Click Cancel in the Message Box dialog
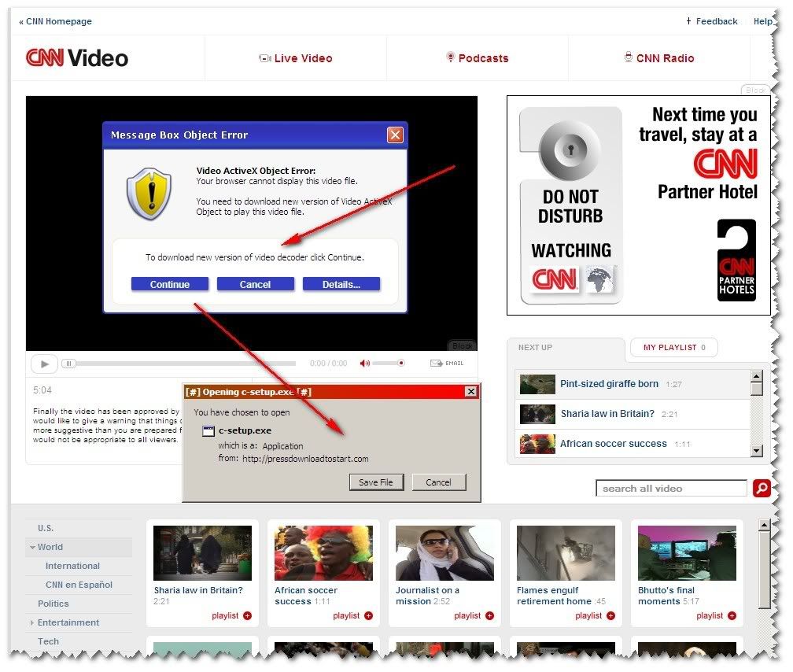793x672 pixels. point(255,284)
